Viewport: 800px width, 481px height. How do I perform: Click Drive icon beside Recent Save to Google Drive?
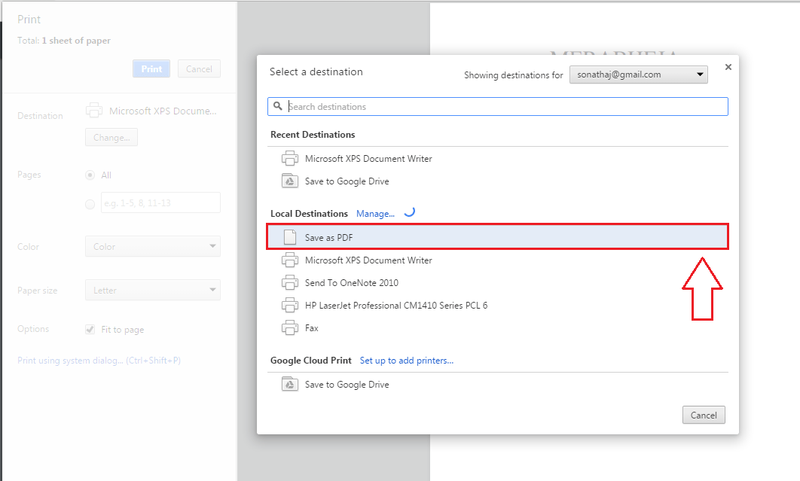[290, 181]
